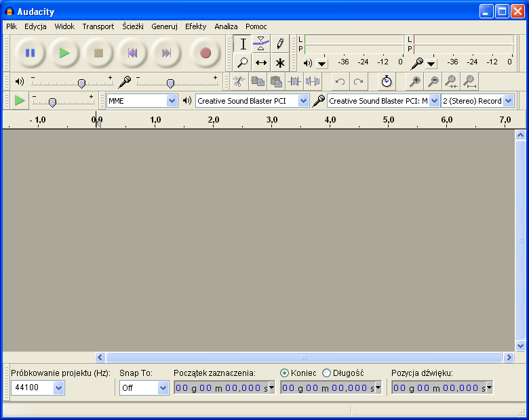Click the Undo arrow icon
This screenshot has height=420, width=529.
point(340,81)
